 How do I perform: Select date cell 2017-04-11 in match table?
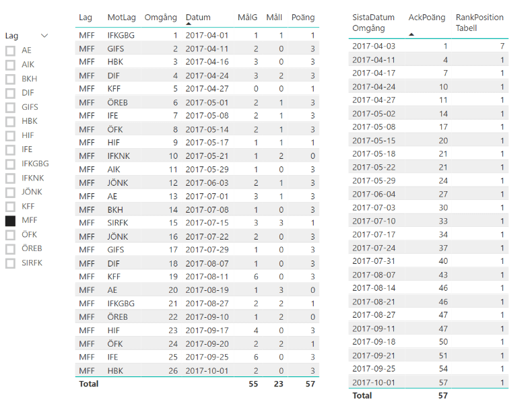coord(207,49)
